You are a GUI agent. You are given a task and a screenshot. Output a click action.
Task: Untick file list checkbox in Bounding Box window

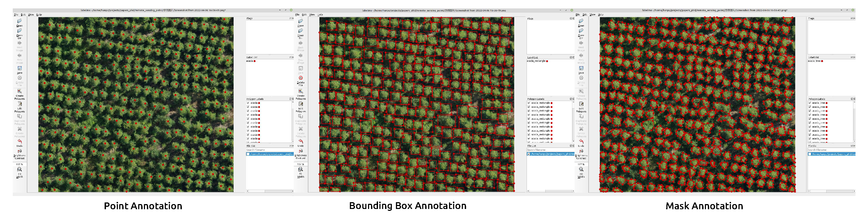(x=529, y=154)
